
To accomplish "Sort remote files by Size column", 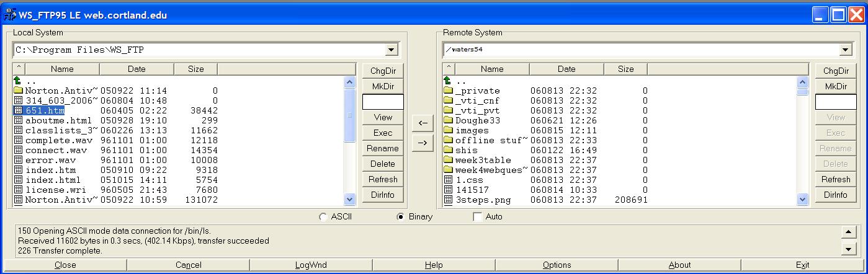I will pos(625,69).
